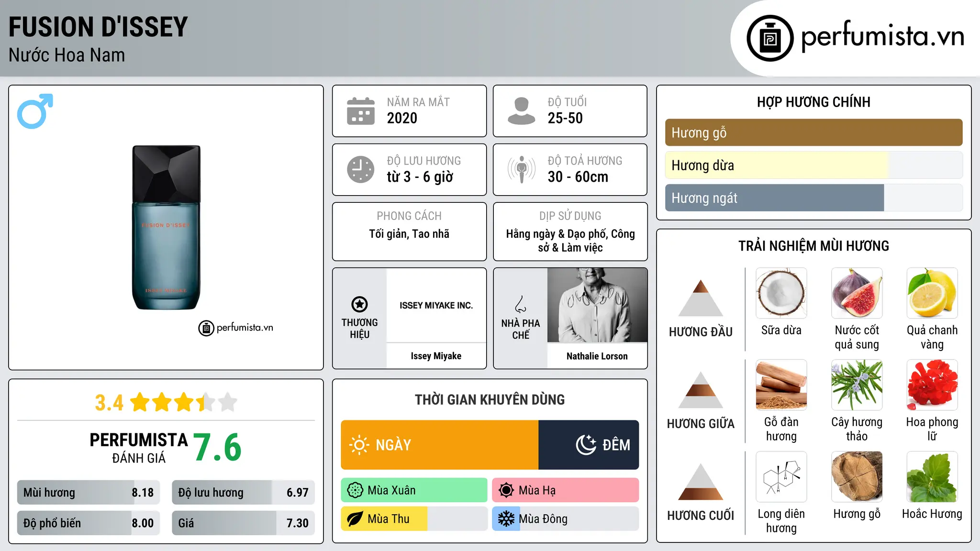The height and width of the screenshot is (551, 980).
Task: Click the perfumista.vn watermark logo under bottle
Action: click(235, 328)
